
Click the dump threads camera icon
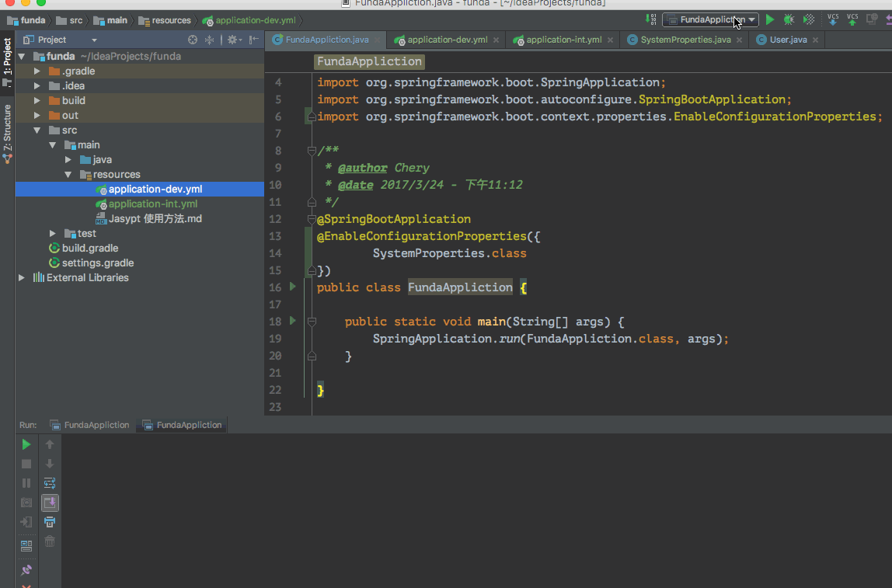point(26,503)
